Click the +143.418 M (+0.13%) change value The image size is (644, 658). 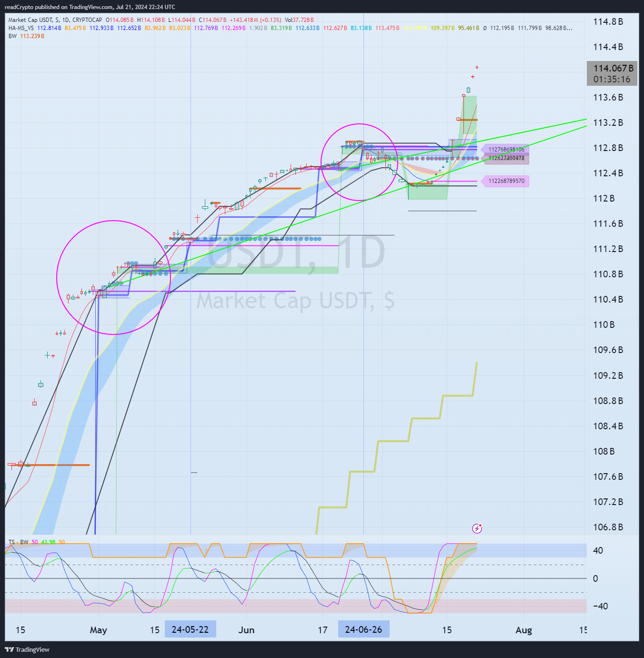coord(256,20)
